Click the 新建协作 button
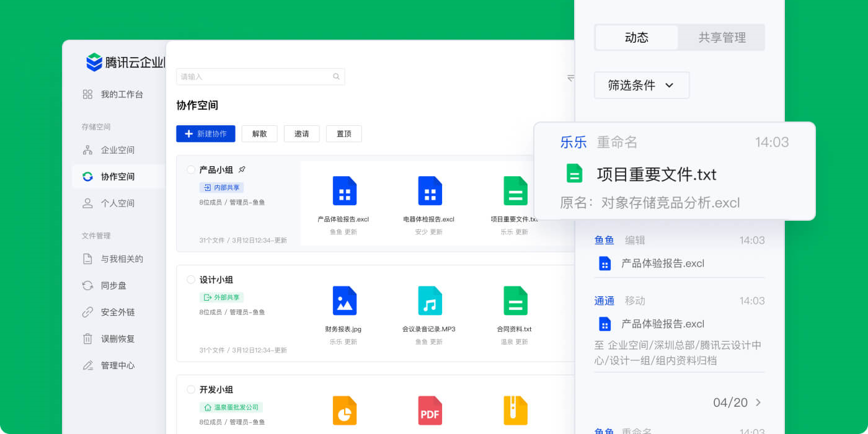This screenshot has height=434, width=868. click(x=205, y=133)
